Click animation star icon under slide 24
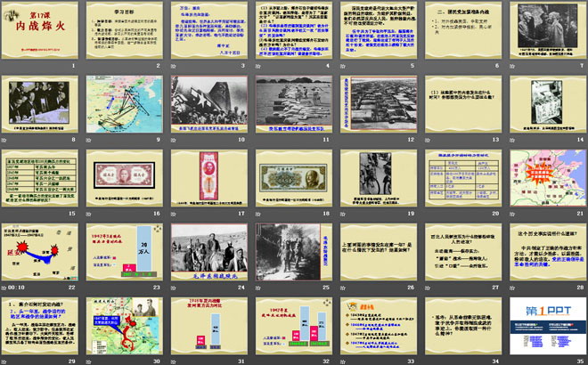This screenshot has width=588, height=365. pos(173,288)
